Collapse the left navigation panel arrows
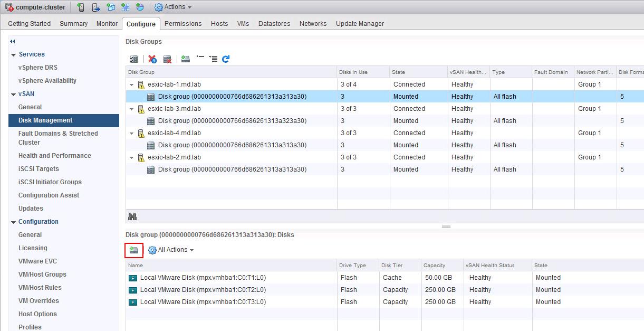 coord(13,41)
